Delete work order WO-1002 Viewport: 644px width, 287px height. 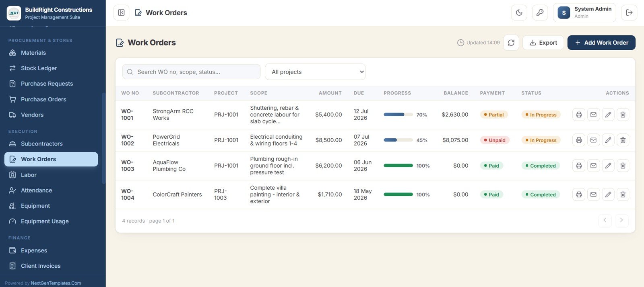pyautogui.click(x=623, y=140)
